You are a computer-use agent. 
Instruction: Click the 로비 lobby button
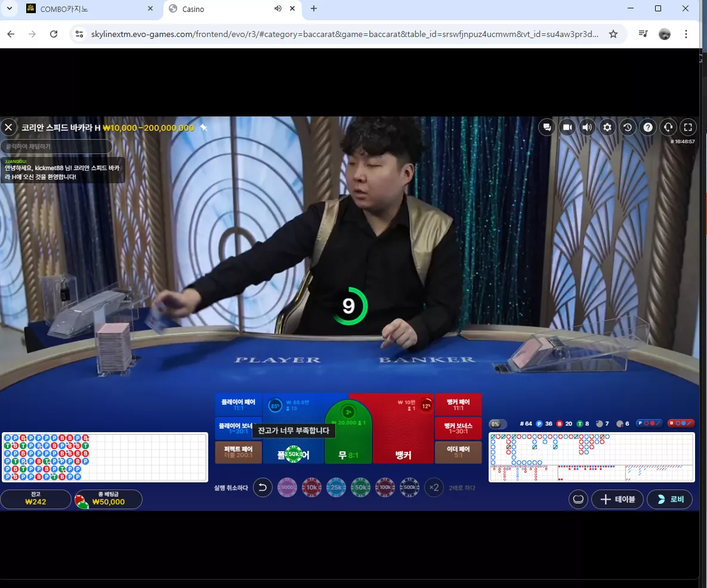pos(669,499)
